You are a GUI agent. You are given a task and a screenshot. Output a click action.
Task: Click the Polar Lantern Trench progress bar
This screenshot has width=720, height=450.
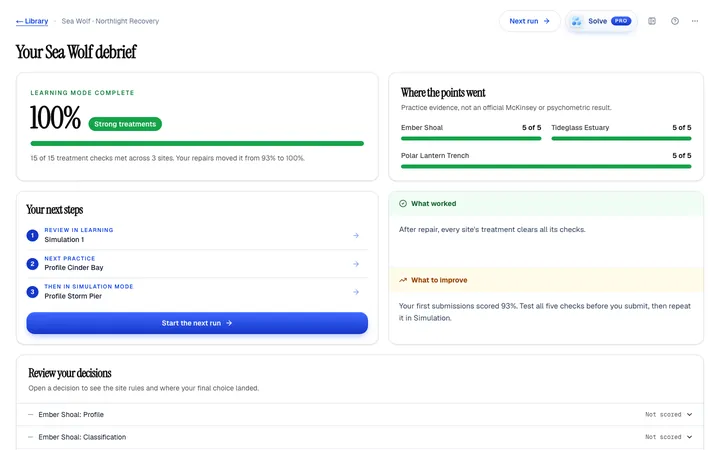click(546, 167)
